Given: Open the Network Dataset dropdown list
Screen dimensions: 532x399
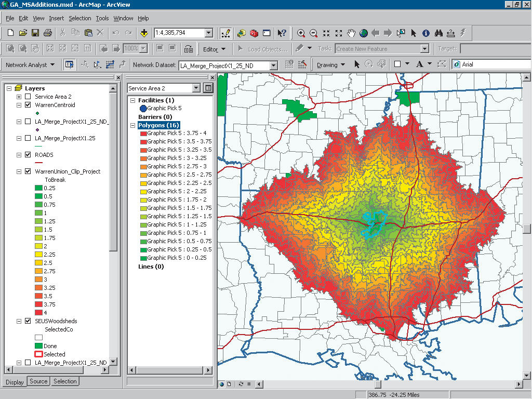Looking at the screenshot, I should tap(273, 65).
